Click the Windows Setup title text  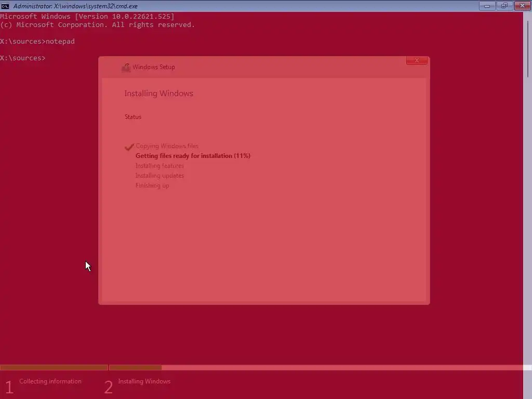click(154, 67)
